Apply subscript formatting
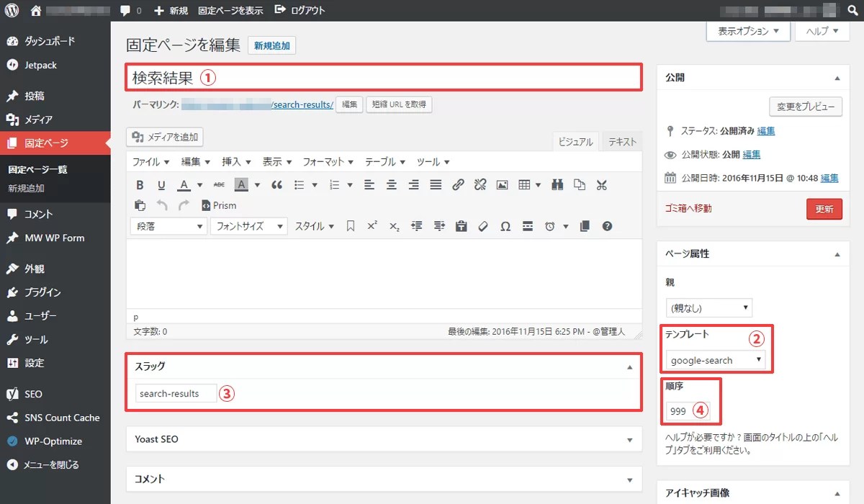The height and width of the screenshot is (504, 864). (x=395, y=226)
